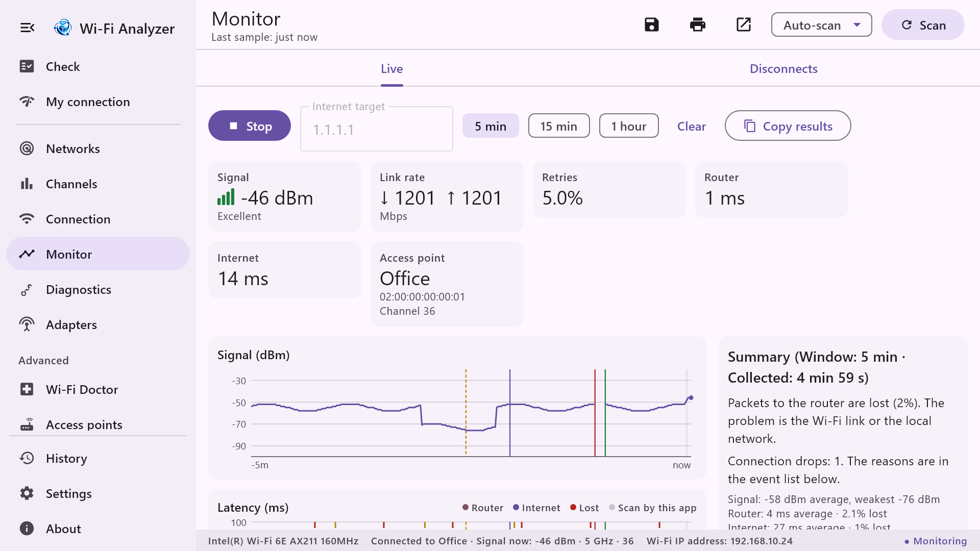980x551 pixels.
Task: Open in new window icon
Action: [744, 24]
